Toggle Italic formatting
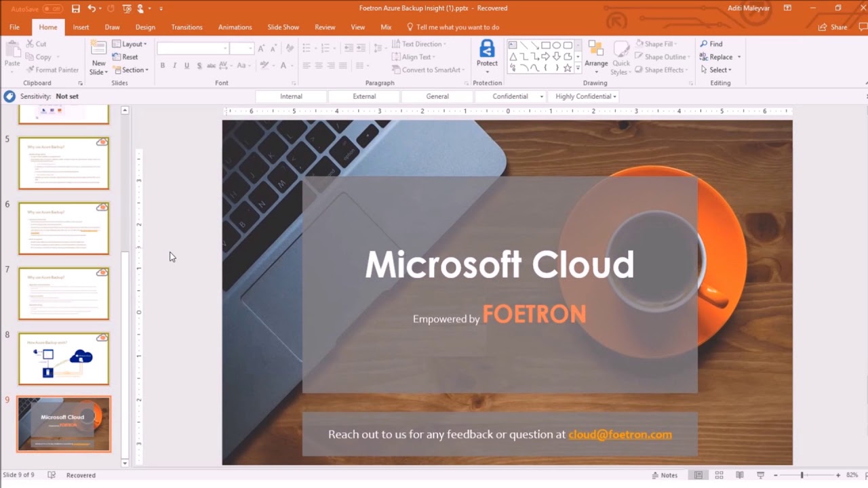Viewport: 868px width, 488px height. [175, 66]
